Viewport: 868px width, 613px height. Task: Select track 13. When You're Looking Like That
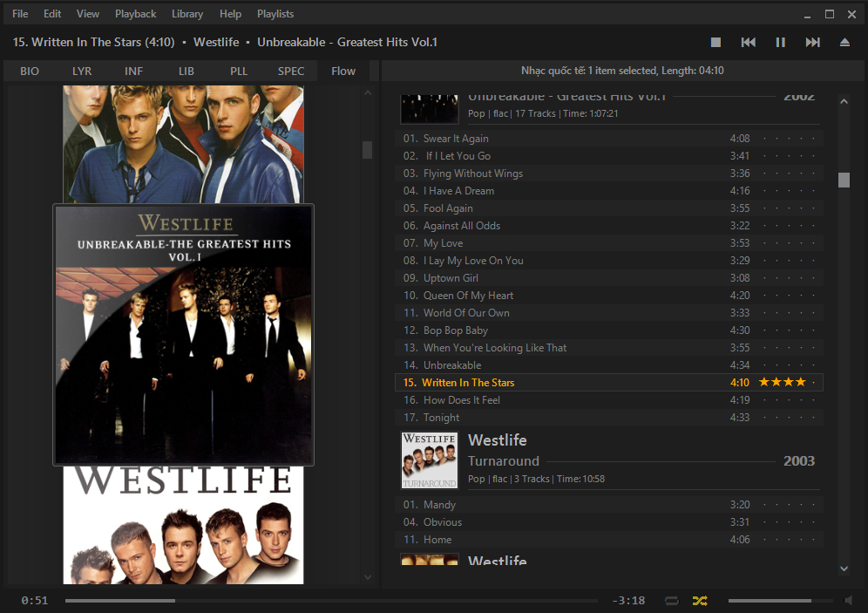pos(609,348)
